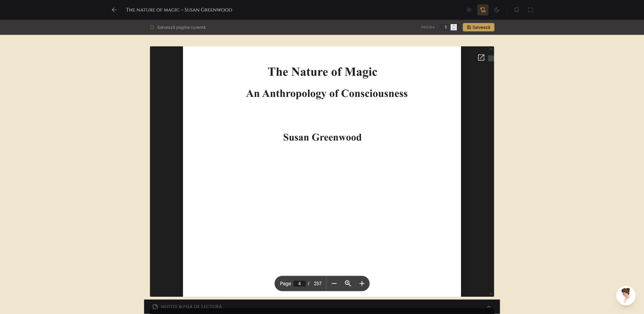644x314 pixels.
Task: Toggle bookmark icon in top bar
Action: [x=516, y=10]
